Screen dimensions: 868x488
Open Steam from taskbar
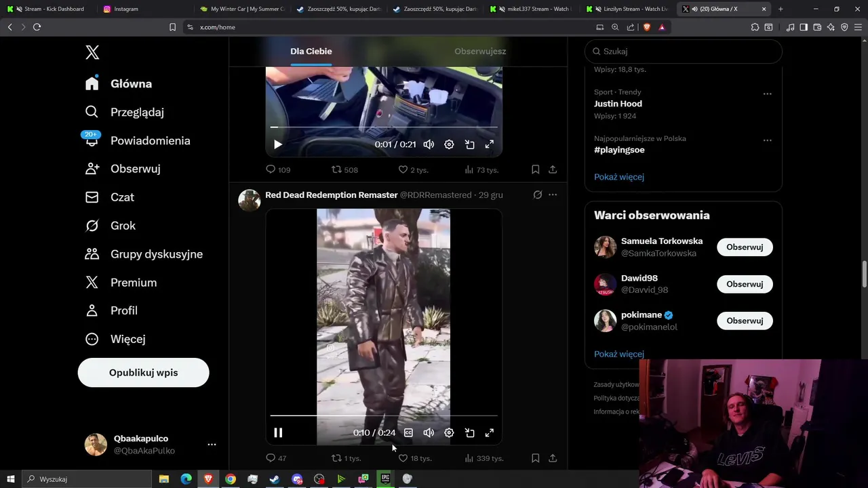[x=275, y=479]
